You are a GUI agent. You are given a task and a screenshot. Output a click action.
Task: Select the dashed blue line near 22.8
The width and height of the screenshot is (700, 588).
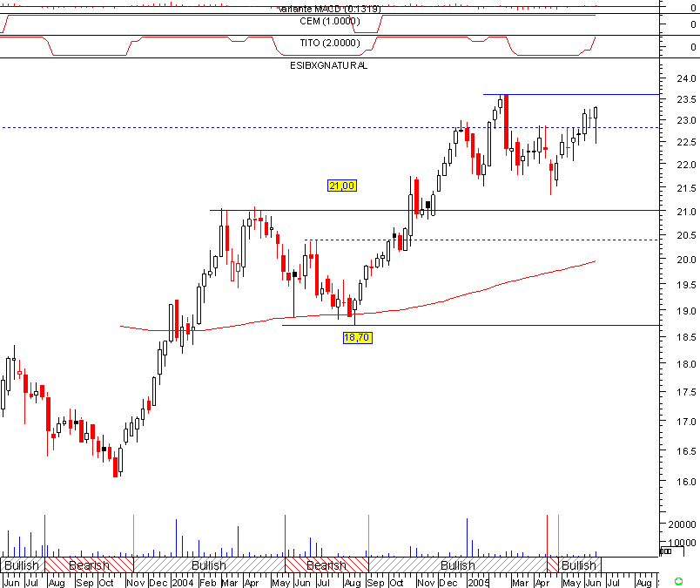[329, 128]
